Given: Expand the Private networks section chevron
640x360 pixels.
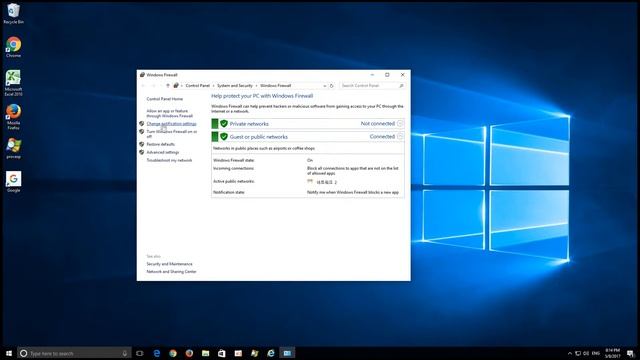Looking at the screenshot, I should [x=400, y=124].
